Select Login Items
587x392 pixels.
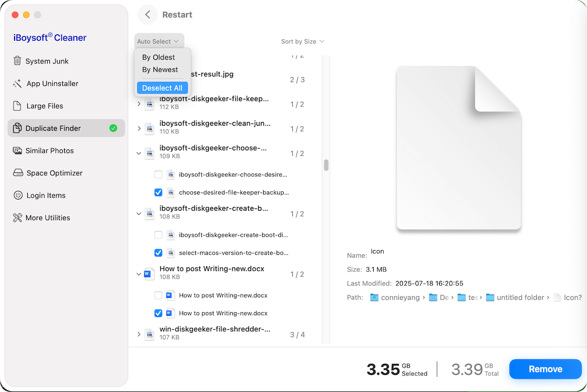[45, 195]
